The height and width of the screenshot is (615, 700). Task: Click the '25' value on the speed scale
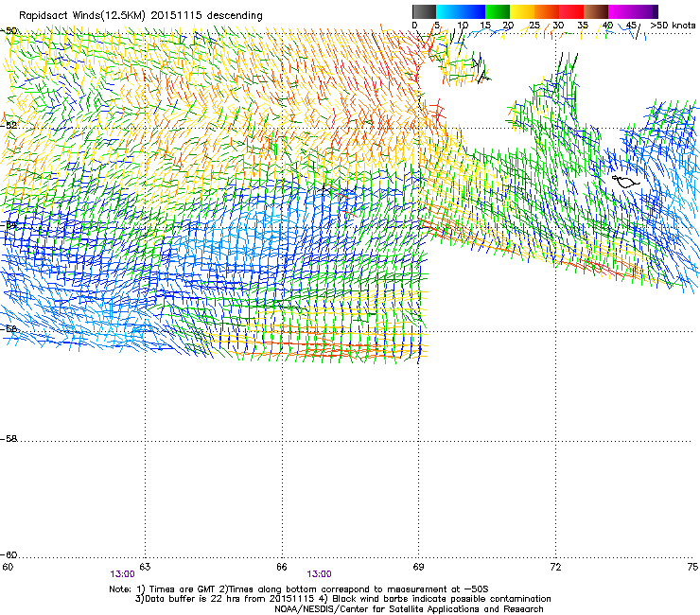[x=534, y=26]
